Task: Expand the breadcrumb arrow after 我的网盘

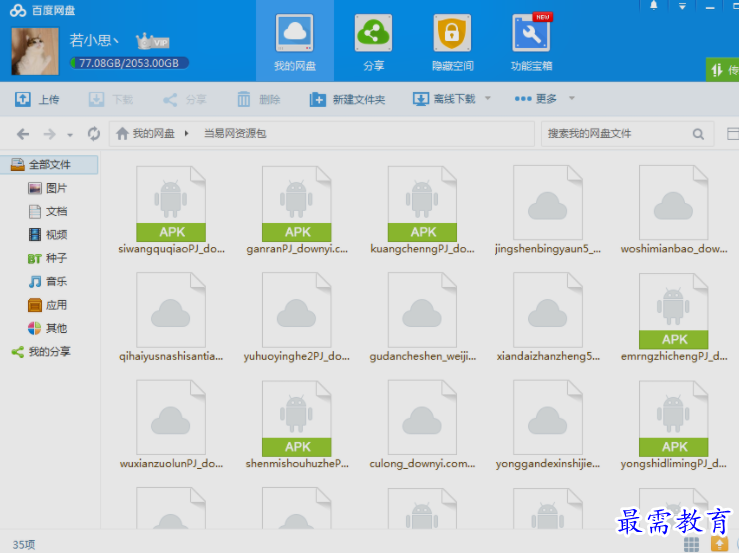Action: click(187, 133)
